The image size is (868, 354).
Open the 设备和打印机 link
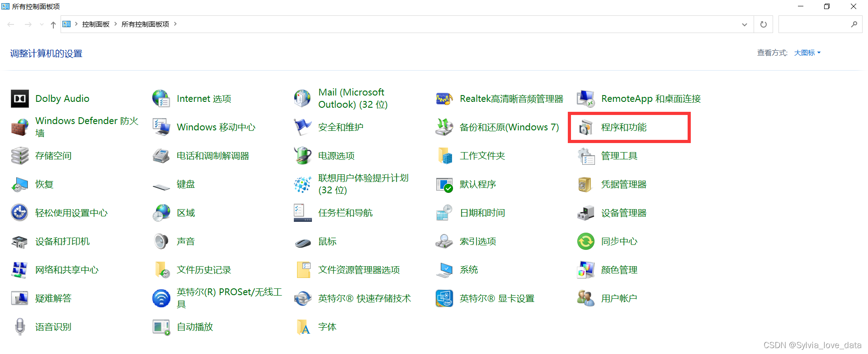point(62,241)
